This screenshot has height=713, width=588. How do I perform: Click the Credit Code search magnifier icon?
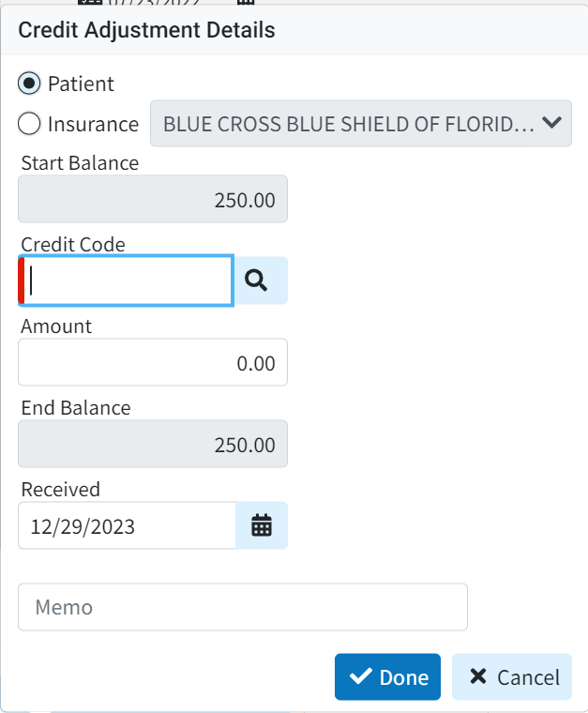click(256, 280)
